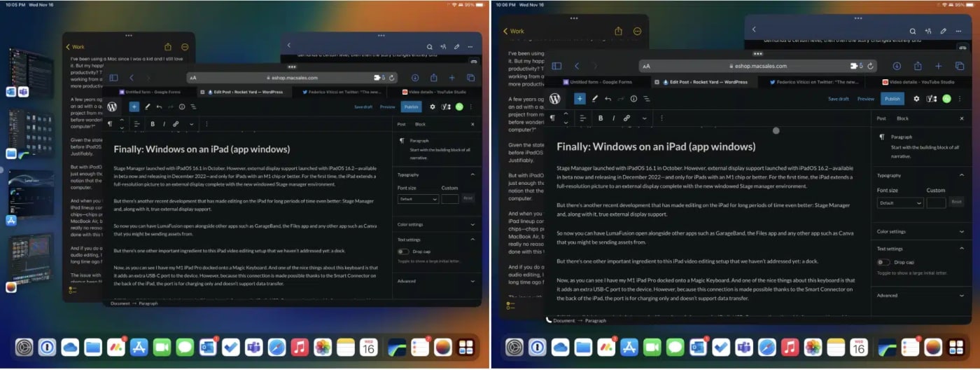Open Notes more options circle in 10:06 PM screenshot
980x370 pixels.
637,31
